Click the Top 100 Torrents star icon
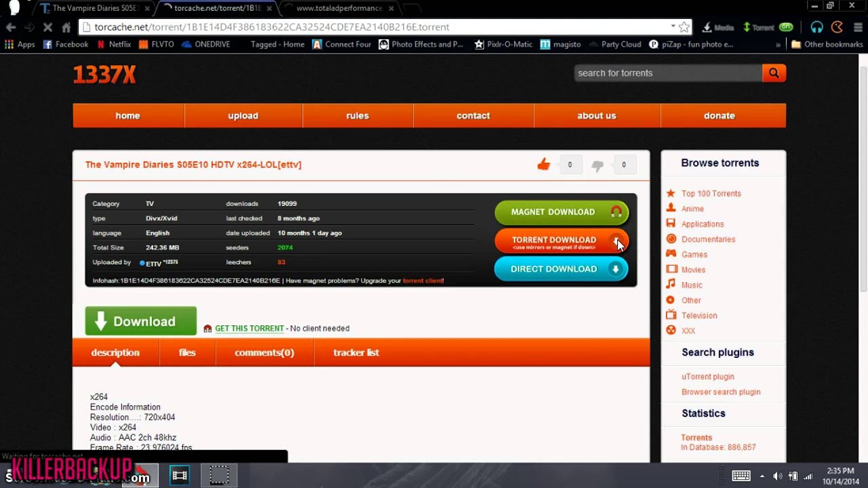Image resolution: width=868 pixels, height=488 pixels. [x=671, y=193]
